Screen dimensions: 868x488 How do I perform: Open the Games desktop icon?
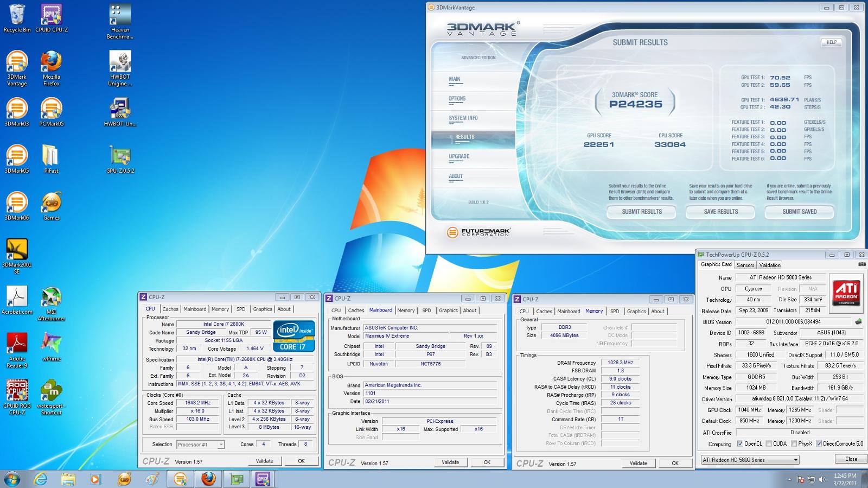pyautogui.click(x=52, y=206)
